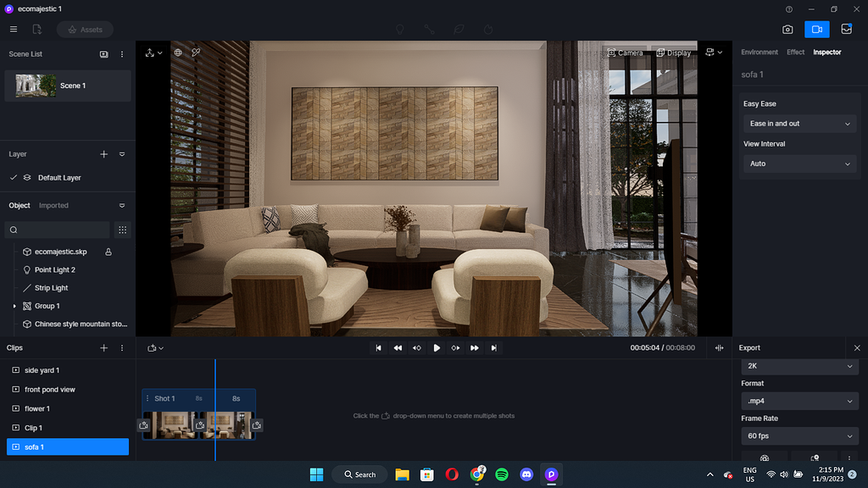Click the walk navigation icon in viewport
The width and height of the screenshot is (868, 488).
(x=149, y=52)
